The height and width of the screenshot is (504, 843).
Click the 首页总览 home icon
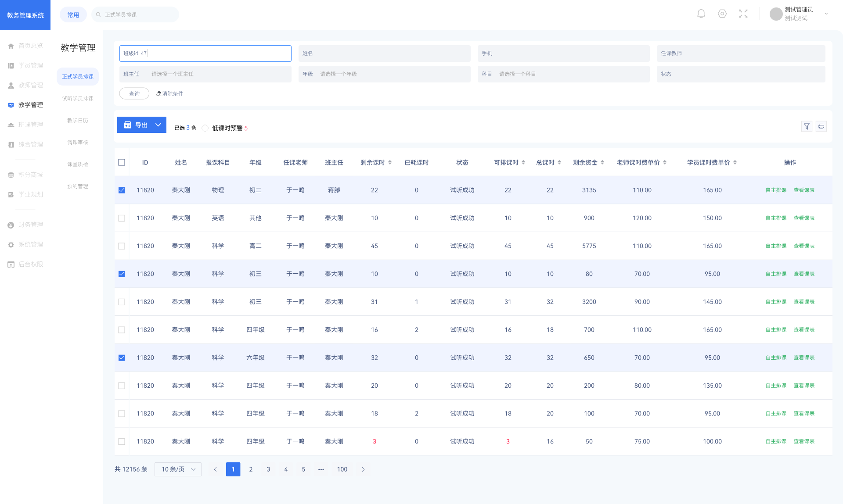tap(11, 46)
